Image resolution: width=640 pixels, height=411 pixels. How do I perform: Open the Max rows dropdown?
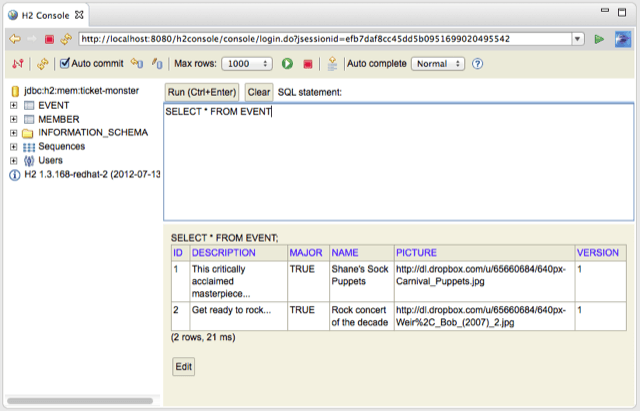coord(246,64)
